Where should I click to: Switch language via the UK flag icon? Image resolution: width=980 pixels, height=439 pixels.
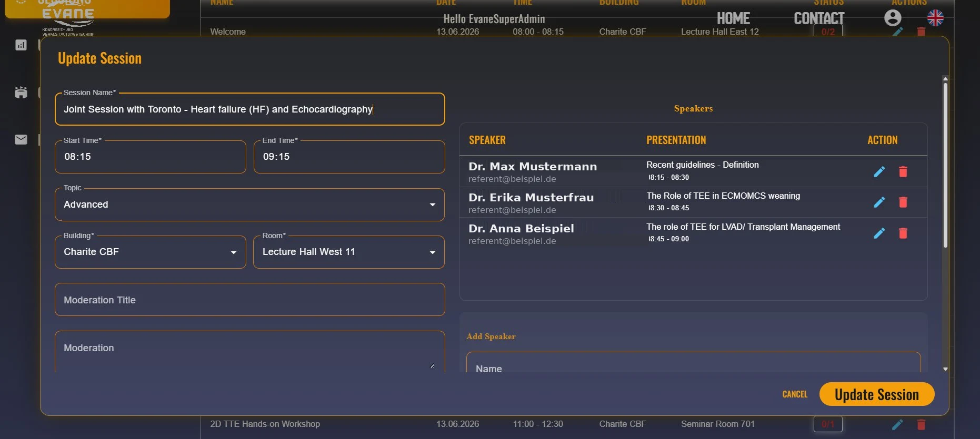click(x=935, y=18)
